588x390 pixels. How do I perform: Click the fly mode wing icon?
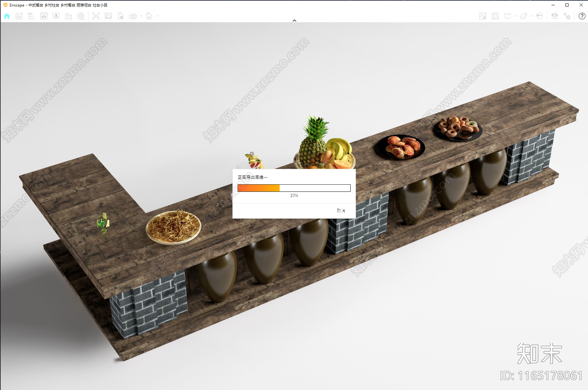tap(524, 16)
